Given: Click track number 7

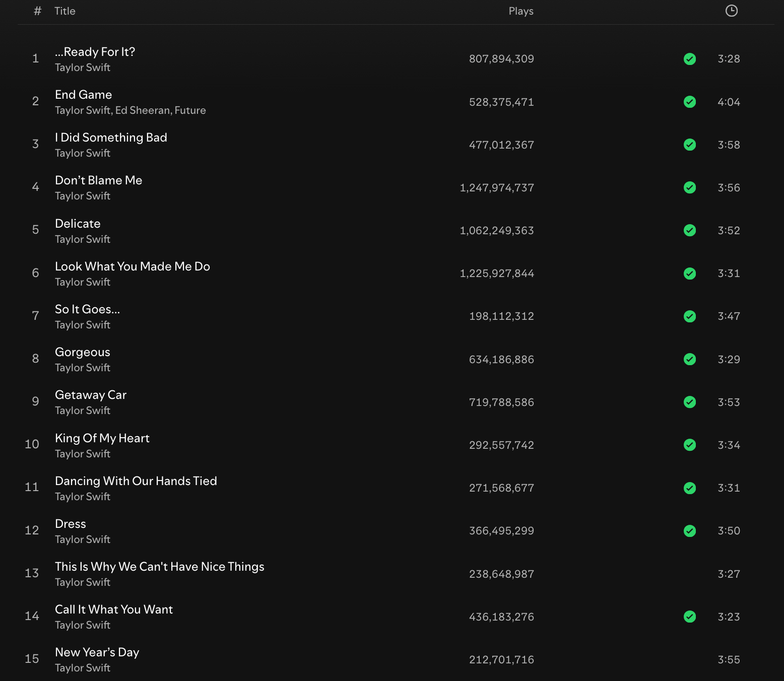Looking at the screenshot, I should point(35,316).
